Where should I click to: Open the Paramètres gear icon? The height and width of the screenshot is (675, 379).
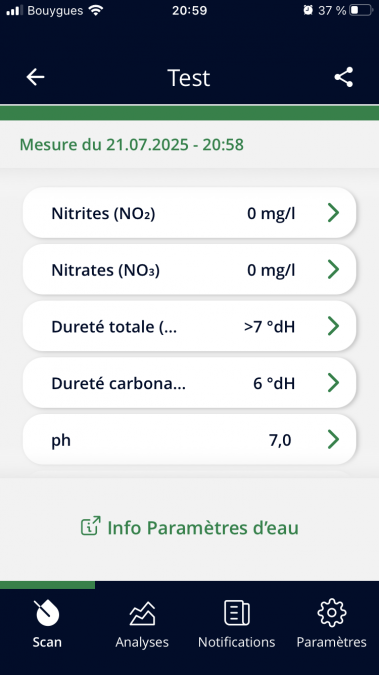pos(332,613)
